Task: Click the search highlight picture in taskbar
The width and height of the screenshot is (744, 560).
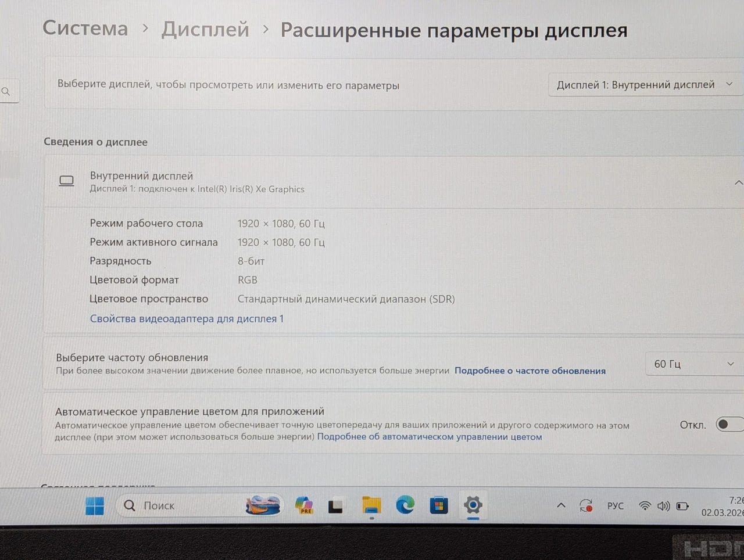Action: (x=263, y=505)
